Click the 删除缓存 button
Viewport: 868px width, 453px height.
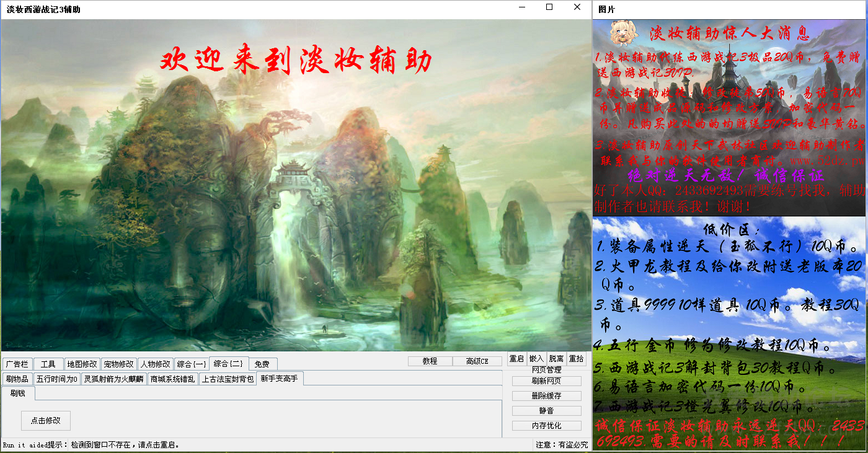547,396
